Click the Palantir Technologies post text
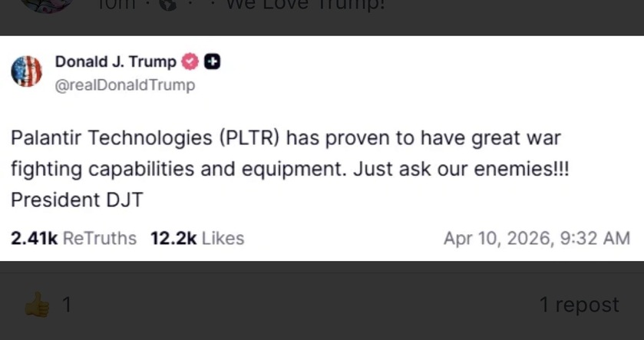Image resolution: width=644 pixels, height=340 pixels. point(113,139)
